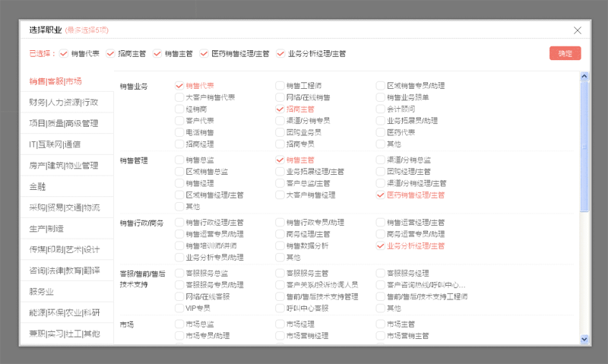Check 客服服务总监 option
The width and height of the screenshot is (608, 364).
point(179,274)
